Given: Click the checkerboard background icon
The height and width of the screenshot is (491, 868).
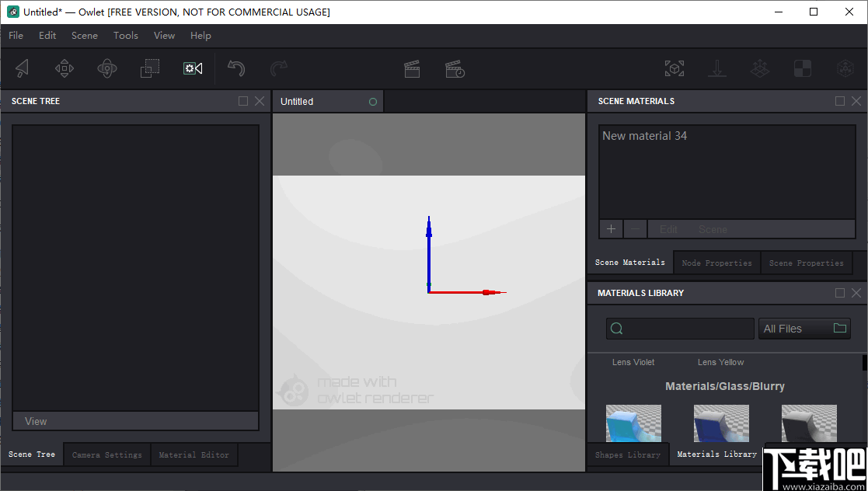Looking at the screenshot, I should [x=801, y=68].
